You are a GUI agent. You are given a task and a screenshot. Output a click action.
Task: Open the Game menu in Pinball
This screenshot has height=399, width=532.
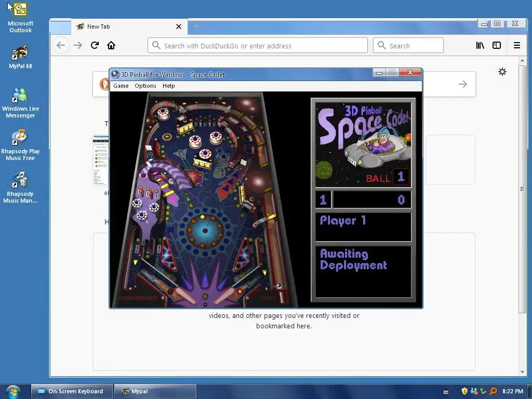121,86
